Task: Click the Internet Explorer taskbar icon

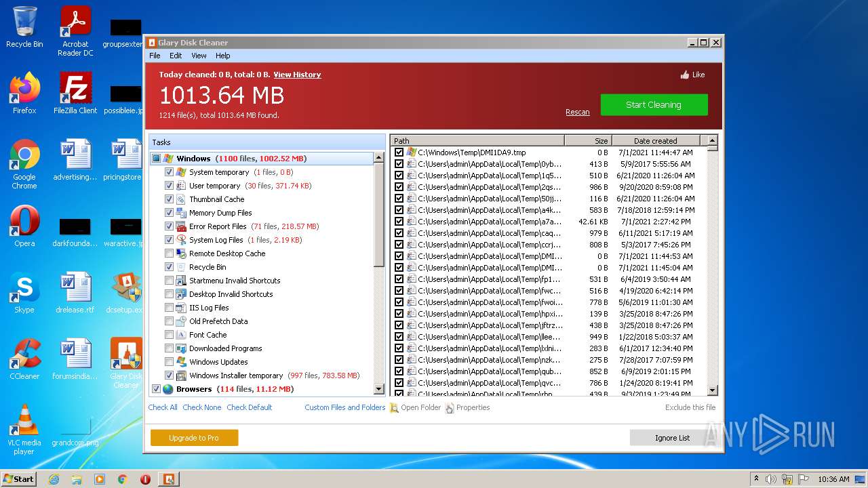Action: pos(54,479)
